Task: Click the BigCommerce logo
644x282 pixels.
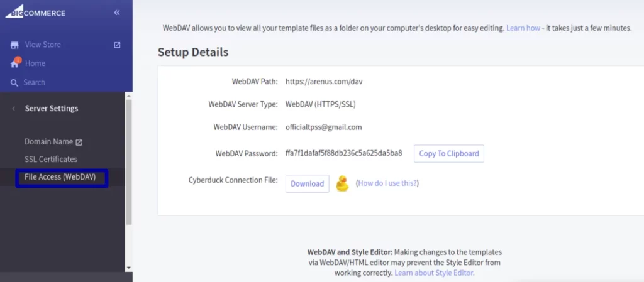Action: (x=35, y=13)
